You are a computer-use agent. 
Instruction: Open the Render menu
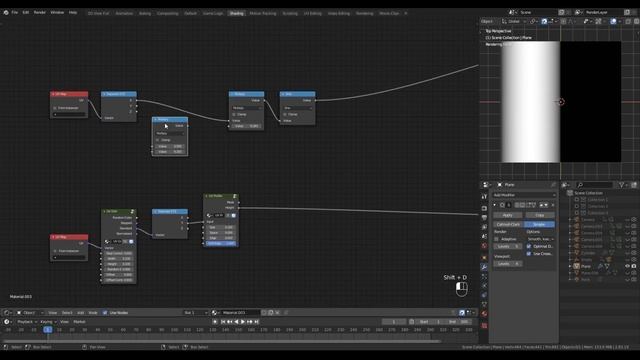pyautogui.click(x=40, y=13)
